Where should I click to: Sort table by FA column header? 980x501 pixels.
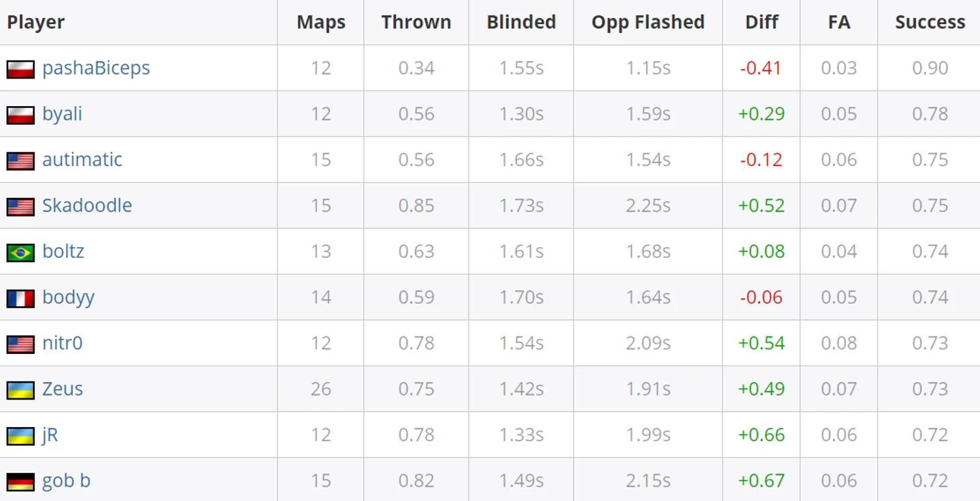click(x=839, y=22)
